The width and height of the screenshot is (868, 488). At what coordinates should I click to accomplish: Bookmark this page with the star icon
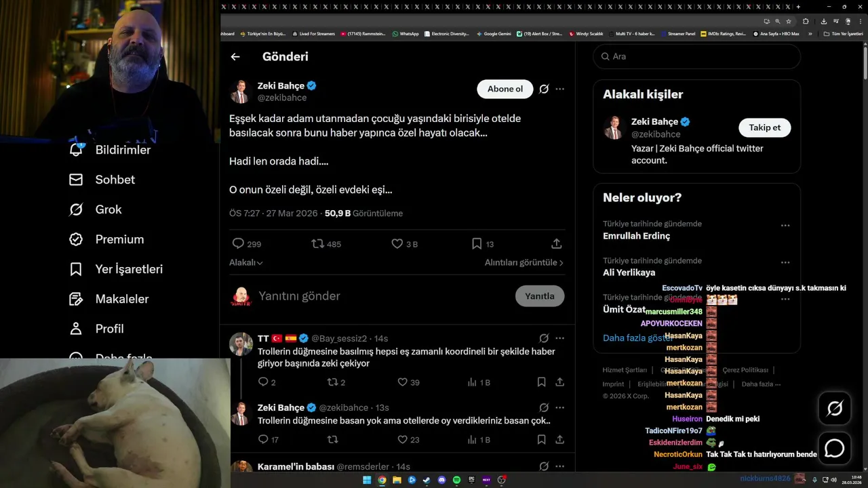[x=789, y=21]
